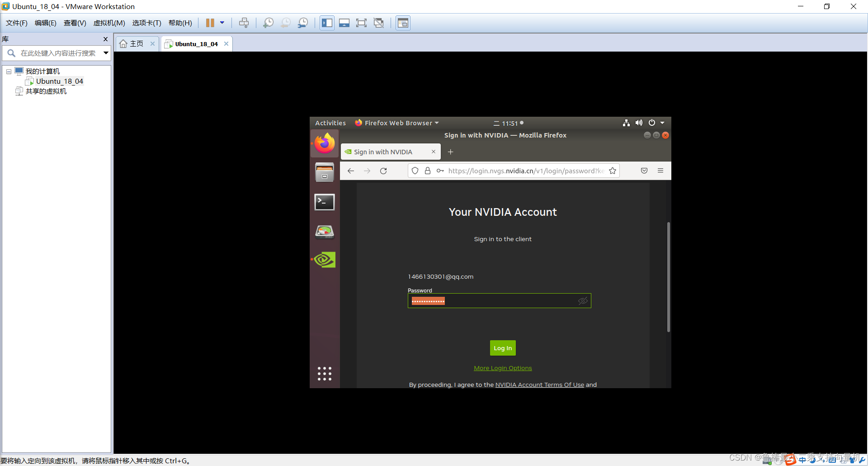Viewport: 868px width, 466px height.
Task: Click the site security padlock icon
Action: click(x=427, y=171)
